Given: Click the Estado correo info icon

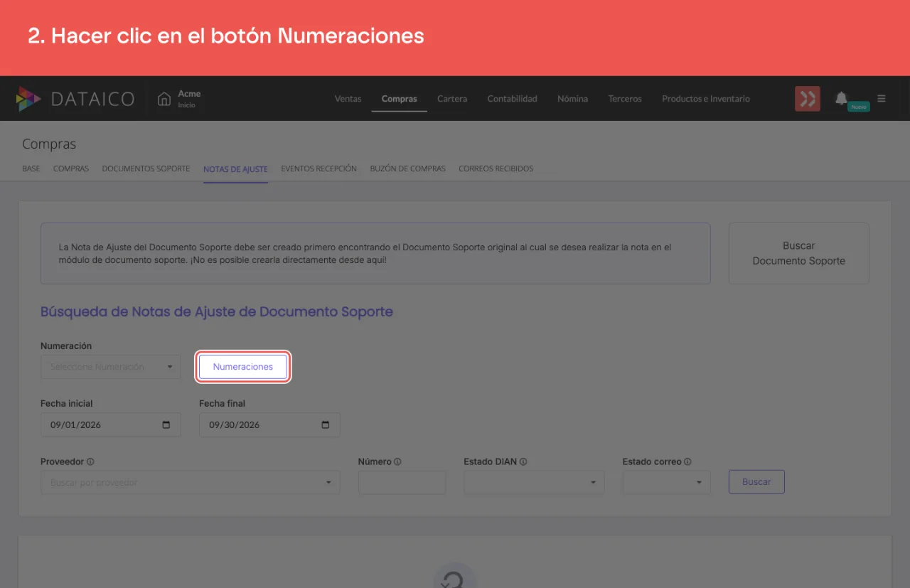Looking at the screenshot, I should [687, 462].
